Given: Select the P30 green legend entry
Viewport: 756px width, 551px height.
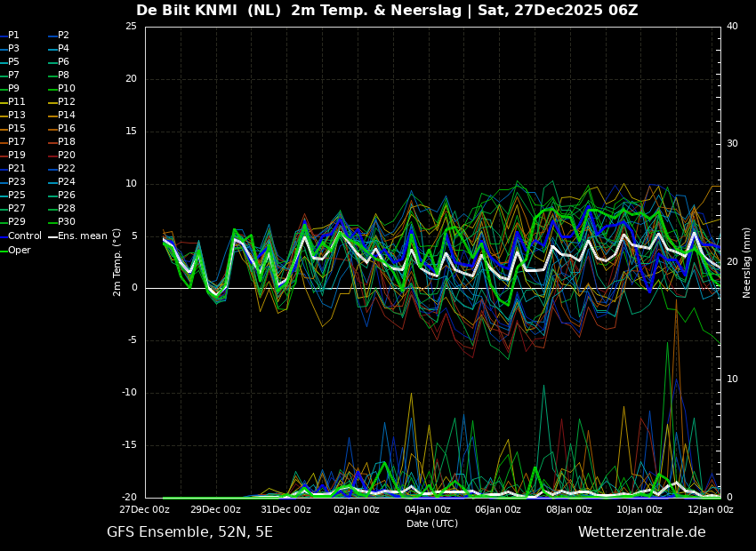Looking at the screenshot, I should pos(66,222).
